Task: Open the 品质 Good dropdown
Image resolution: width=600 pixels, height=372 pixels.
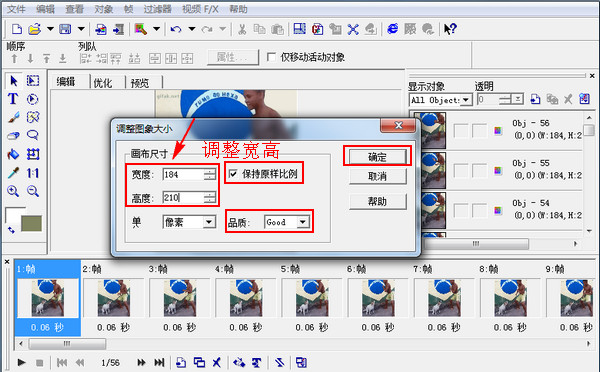Action: tap(303, 222)
